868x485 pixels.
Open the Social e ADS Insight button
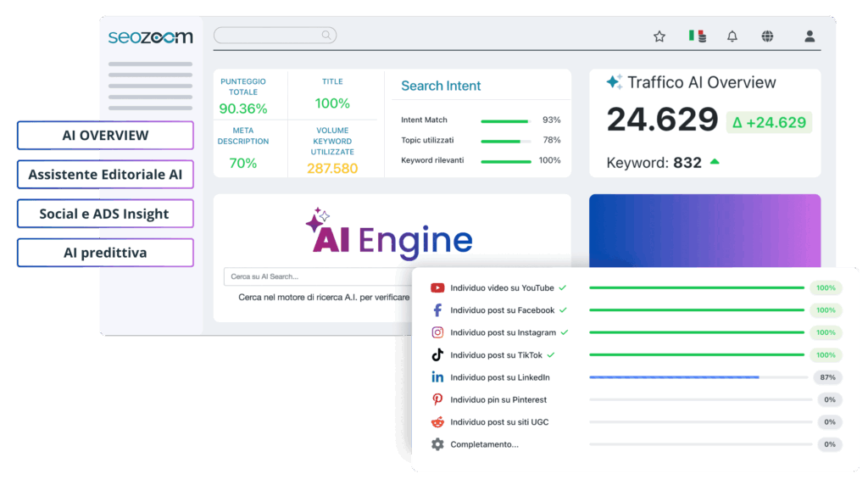(x=105, y=214)
